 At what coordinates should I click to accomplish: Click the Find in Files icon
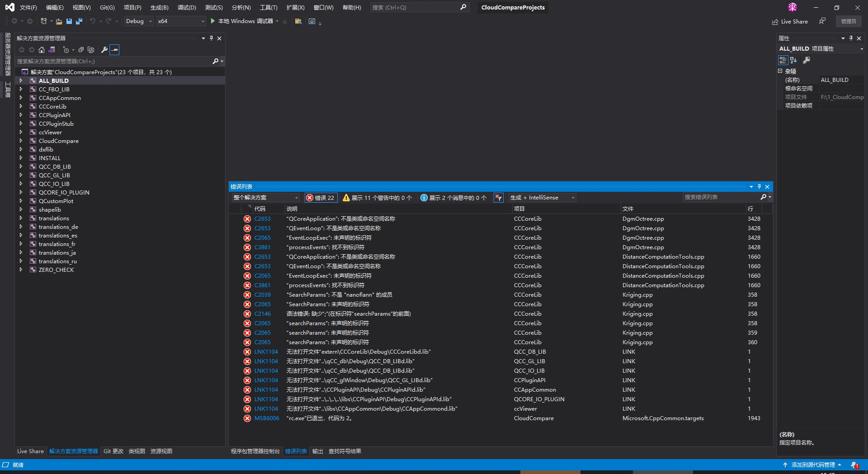pos(298,21)
